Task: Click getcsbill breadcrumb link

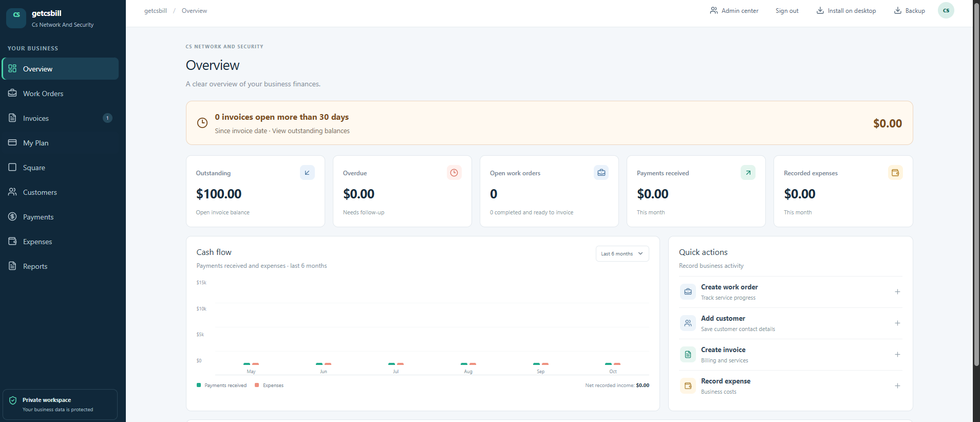Action: (156, 11)
